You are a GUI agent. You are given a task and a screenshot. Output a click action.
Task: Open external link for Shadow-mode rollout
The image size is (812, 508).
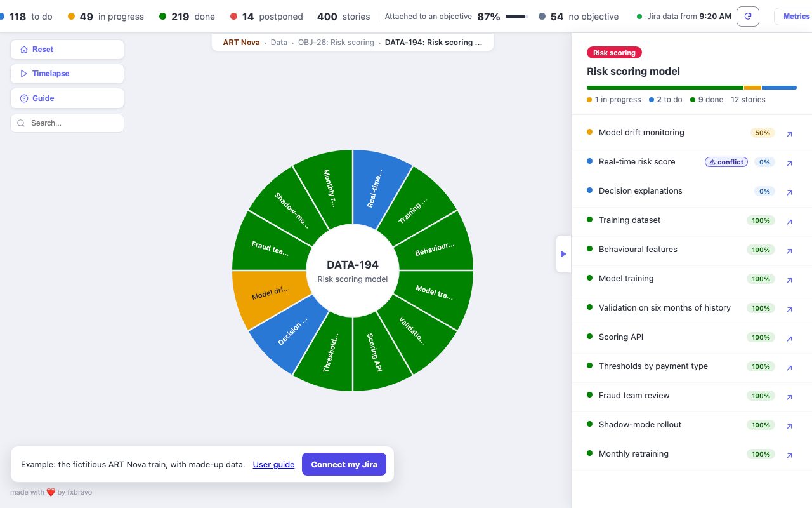tap(789, 426)
